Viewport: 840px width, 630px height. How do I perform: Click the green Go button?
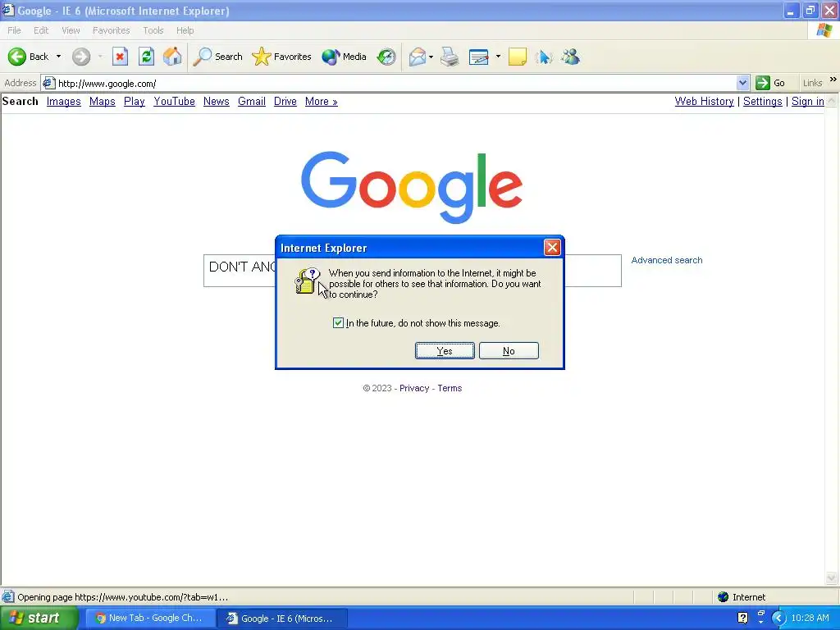pos(770,83)
